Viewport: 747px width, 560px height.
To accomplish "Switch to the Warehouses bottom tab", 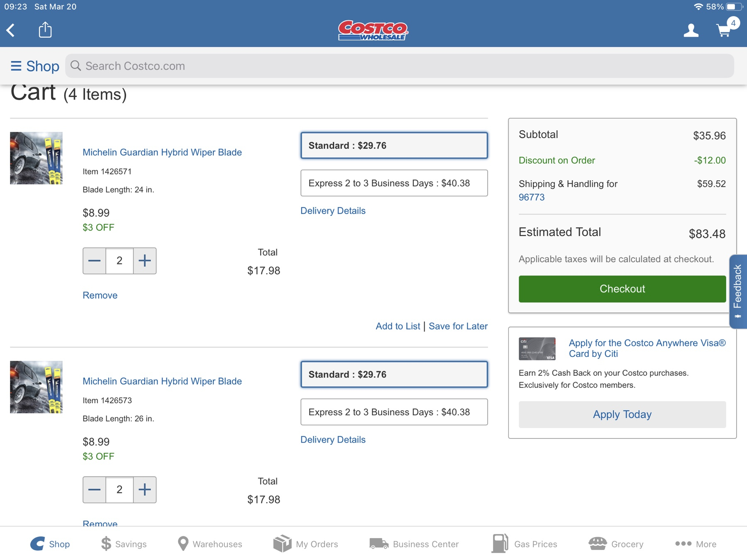I will pyautogui.click(x=210, y=544).
